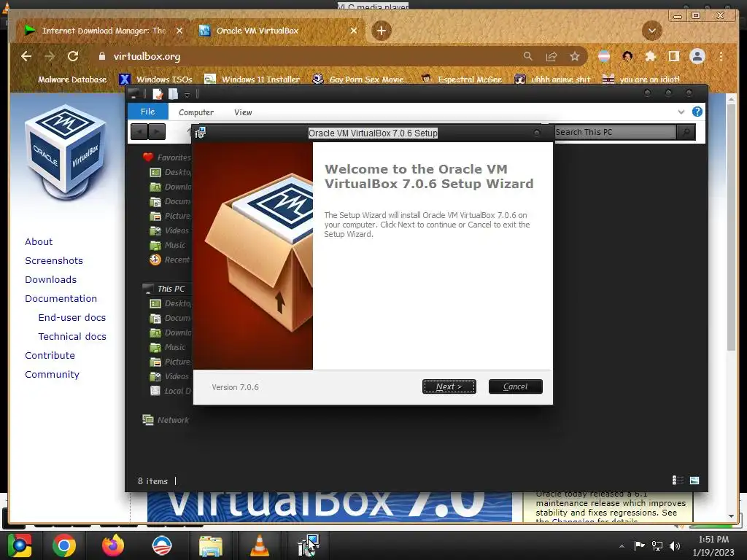Open the File menu in File Explorer
Image resolution: width=747 pixels, height=560 pixels.
click(147, 112)
